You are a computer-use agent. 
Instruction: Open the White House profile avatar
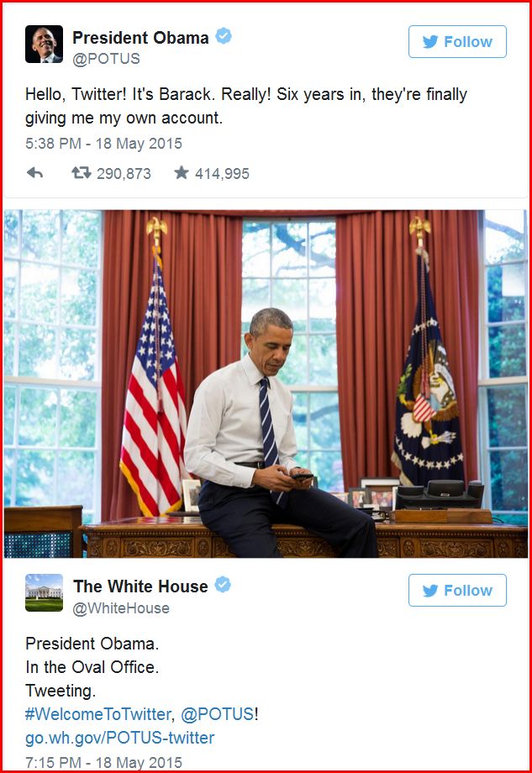point(44,592)
